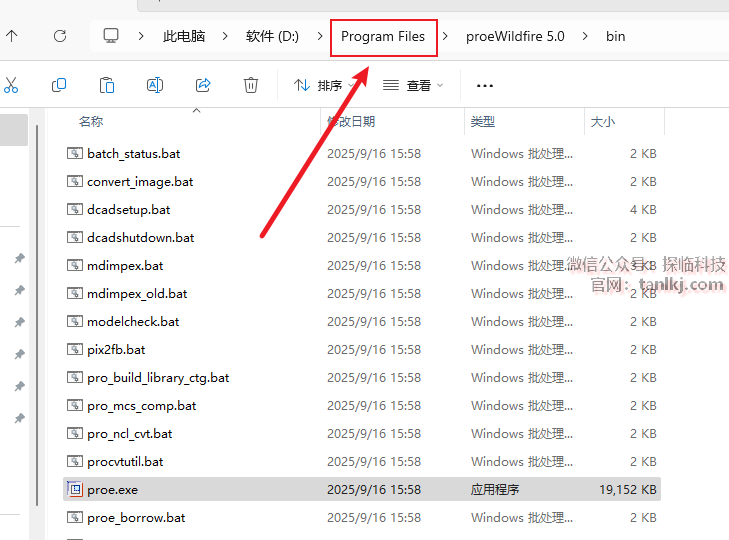This screenshot has width=729, height=540.
Task: Select modelcheck.bat file
Action: pos(362,321)
